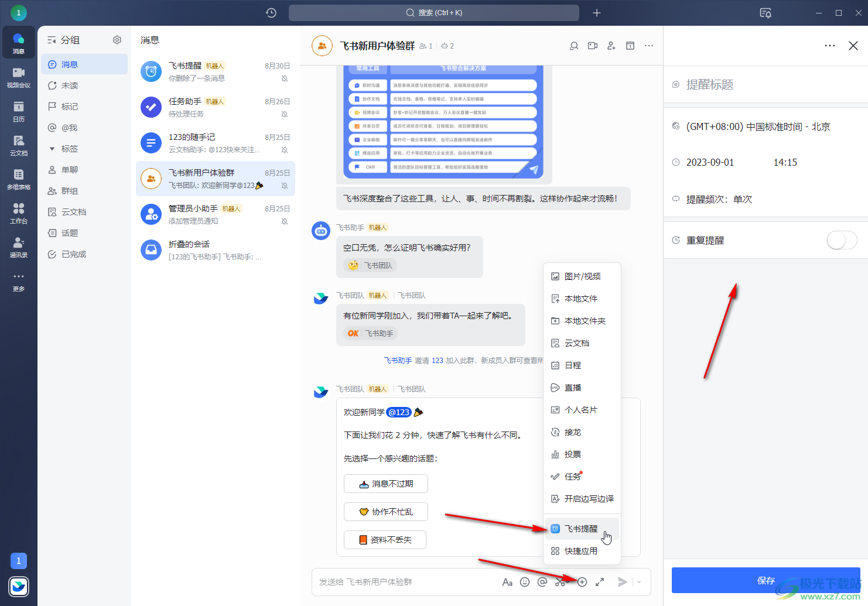The height and width of the screenshot is (606, 868).
Task: Open the 视频会议 sidebar icon
Action: coord(19,77)
